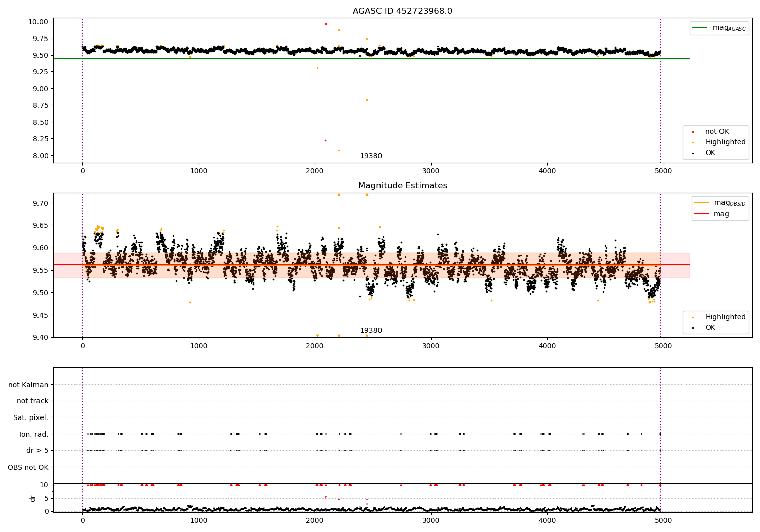Image resolution: width=760 pixels, height=532 pixels.
Task: Click the 9.55 y-axis tick label
Action: (40, 270)
